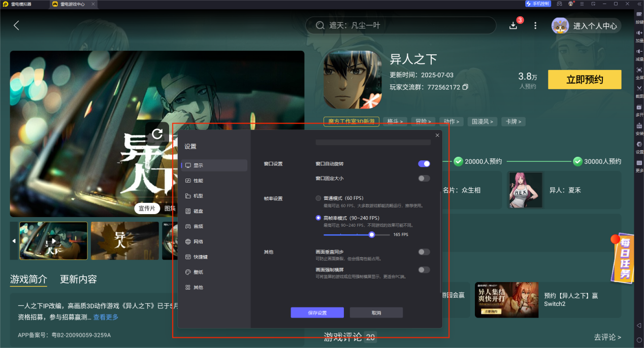Click the reload icon over the game banner
Viewport: 644px width, 348px height.
(157, 133)
